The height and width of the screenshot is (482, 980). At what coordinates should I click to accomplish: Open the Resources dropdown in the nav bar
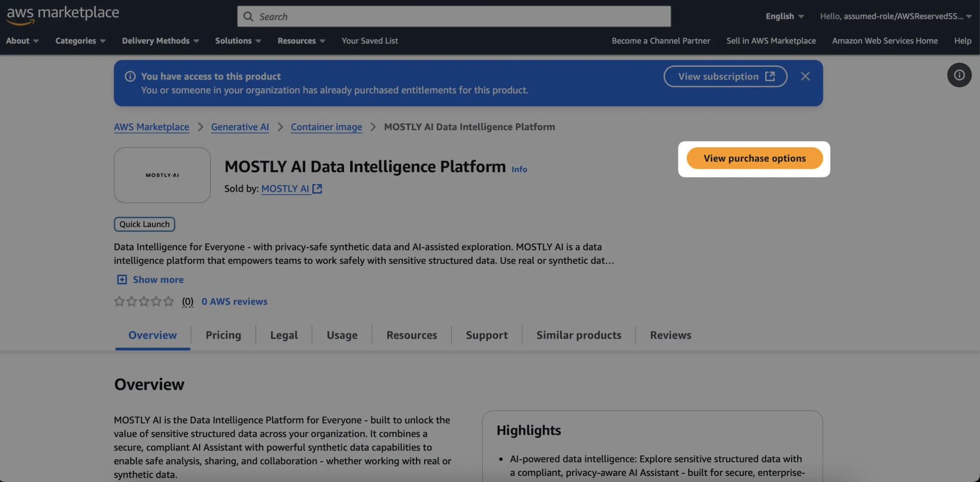click(x=301, y=41)
